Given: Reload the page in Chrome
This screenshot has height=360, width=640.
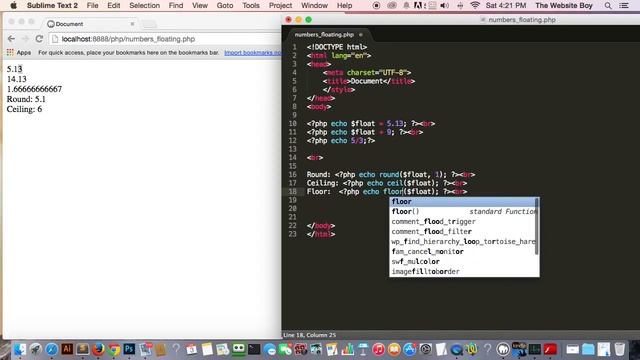Looking at the screenshot, I should click(x=39, y=39).
